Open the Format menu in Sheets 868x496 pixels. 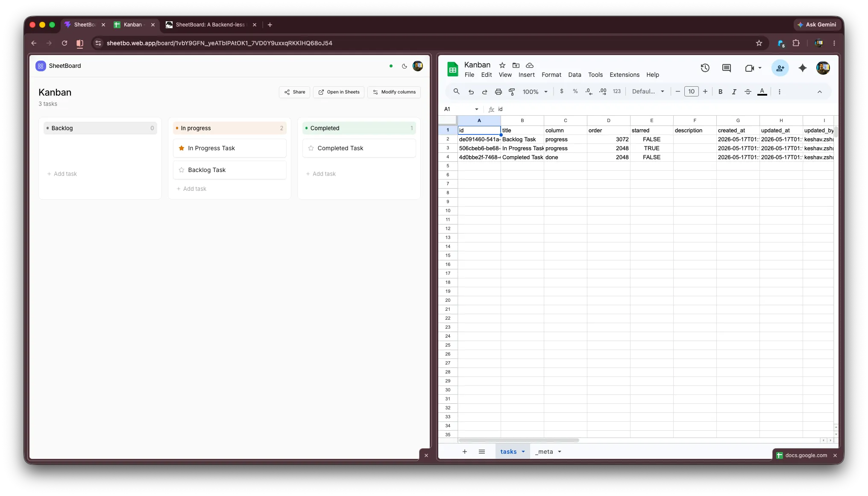coord(551,75)
